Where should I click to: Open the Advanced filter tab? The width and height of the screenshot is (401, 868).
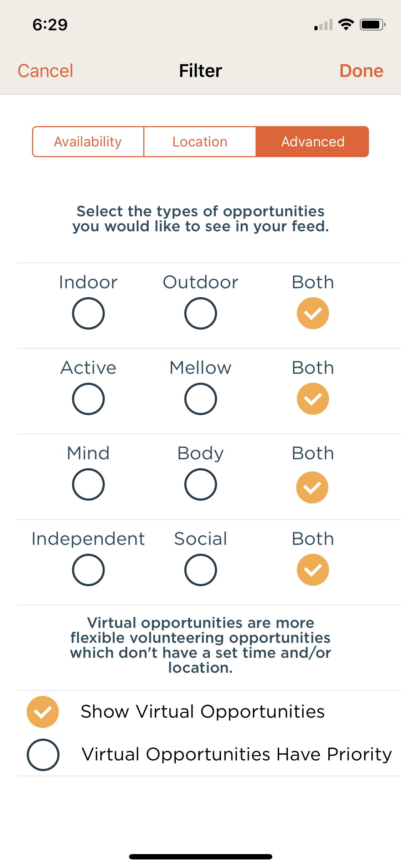[x=313, y=142]
